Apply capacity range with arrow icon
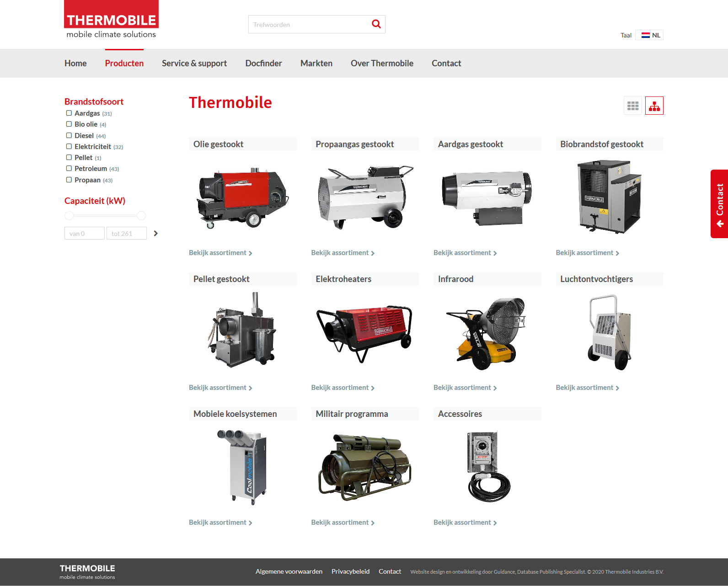728x586 pixels. (x=155, y=233)
